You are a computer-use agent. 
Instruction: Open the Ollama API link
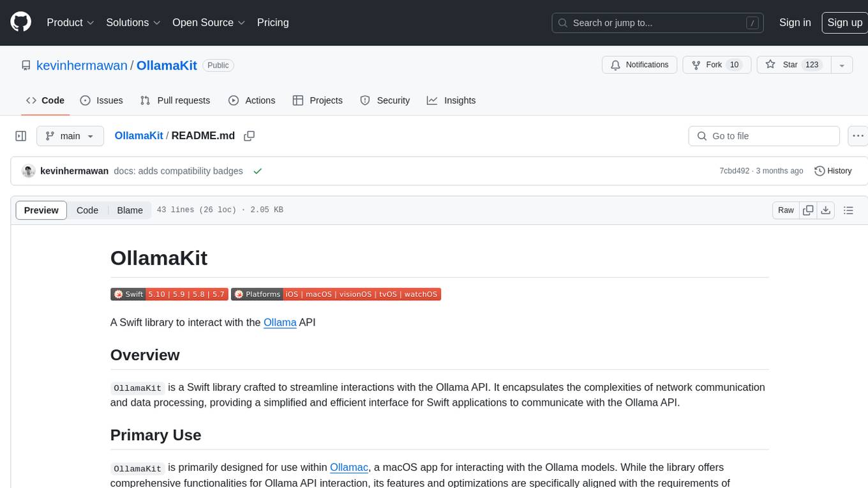point(280,323)
